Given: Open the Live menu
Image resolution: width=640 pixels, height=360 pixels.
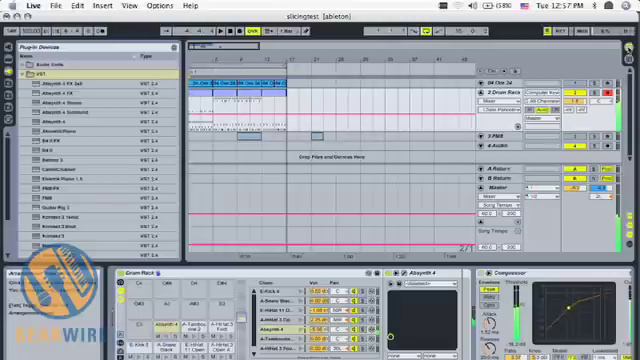Looking at the screenshot, I should (33, 6).
